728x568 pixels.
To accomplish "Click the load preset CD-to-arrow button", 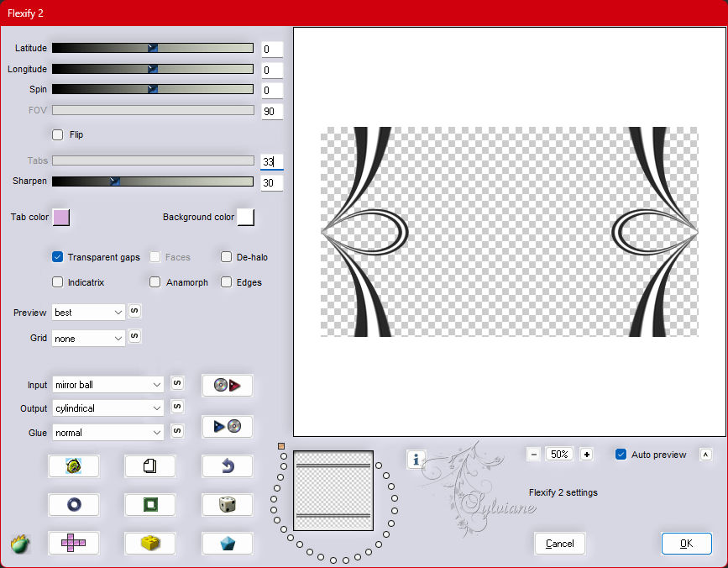I will click(x=227, y=385).
